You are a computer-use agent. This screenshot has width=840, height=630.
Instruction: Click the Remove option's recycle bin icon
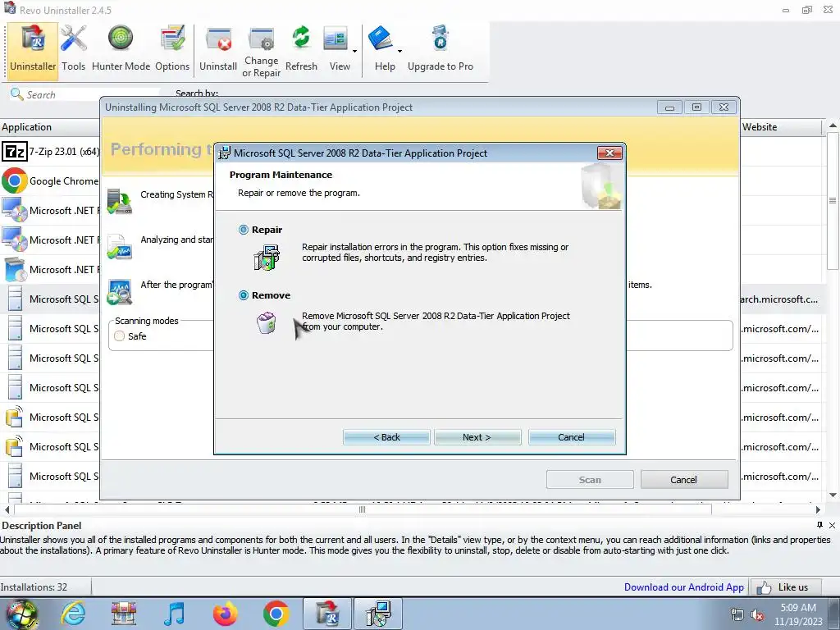click(x=267, y=323)
